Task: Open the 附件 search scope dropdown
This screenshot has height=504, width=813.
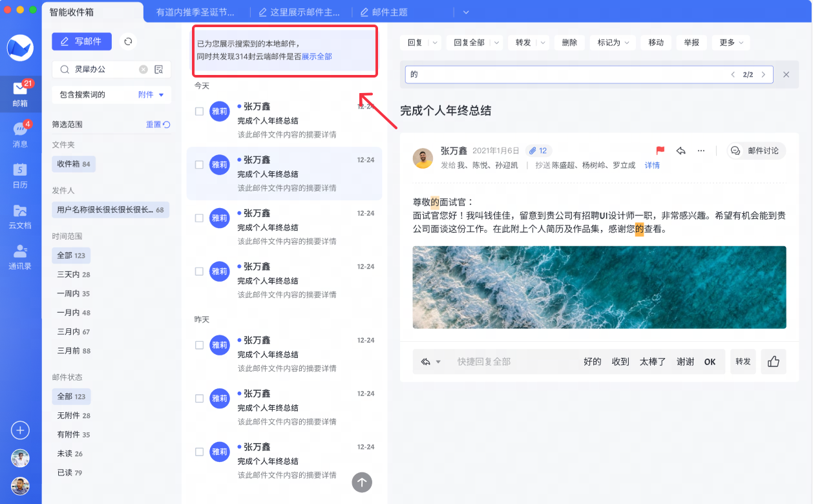Action: 151,95
